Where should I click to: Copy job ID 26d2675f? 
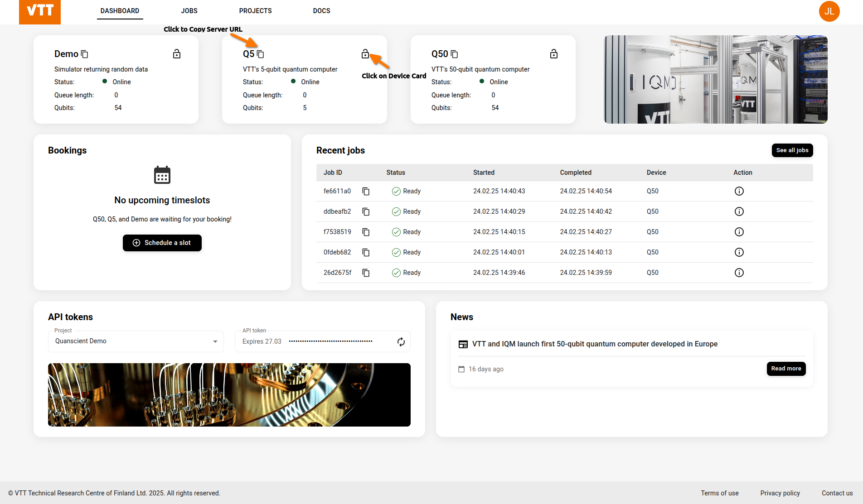[x=366, y=273]
